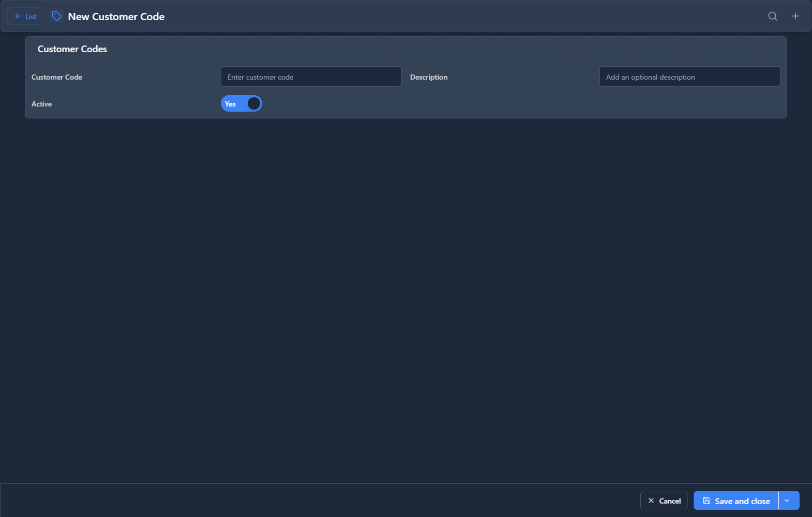Click the Customer Codes section header

(x=72, y=49)
